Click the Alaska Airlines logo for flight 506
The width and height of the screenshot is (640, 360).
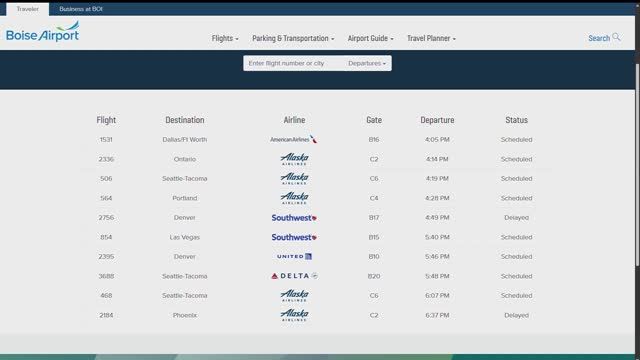point(294,178)
